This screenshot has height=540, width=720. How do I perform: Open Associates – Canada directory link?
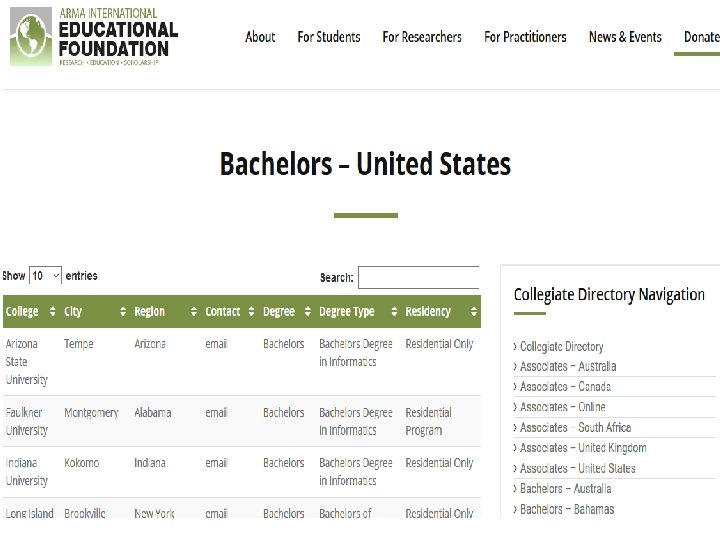click(565, 387)
